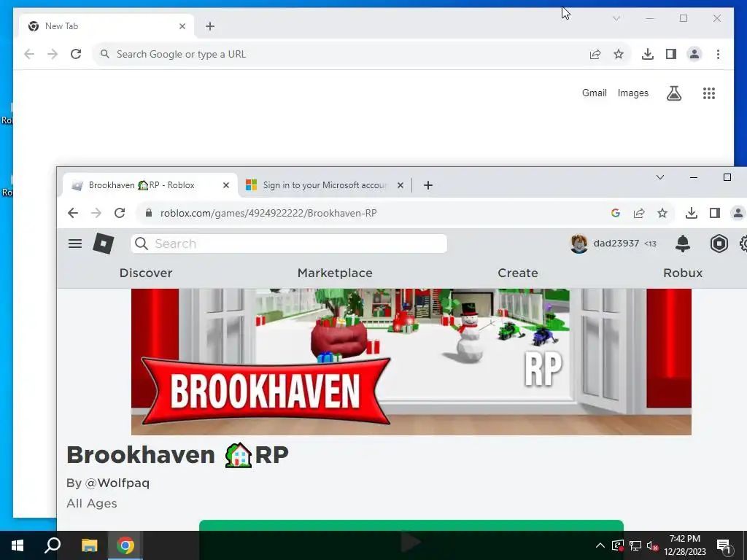Image resolution: width=747 pixels, height=560 pixels.
Task: Click the Brookhaven banner thumbnail
Action: pos(411,362)
